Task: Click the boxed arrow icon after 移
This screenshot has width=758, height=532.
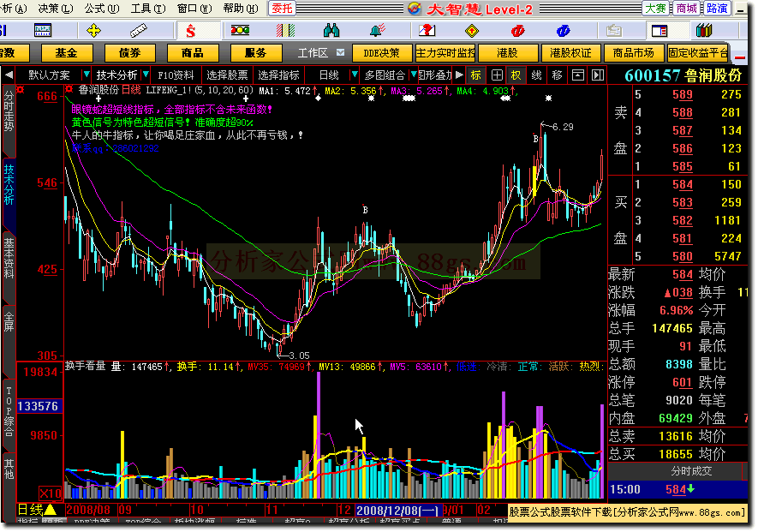Action: [x=577, y=75]
